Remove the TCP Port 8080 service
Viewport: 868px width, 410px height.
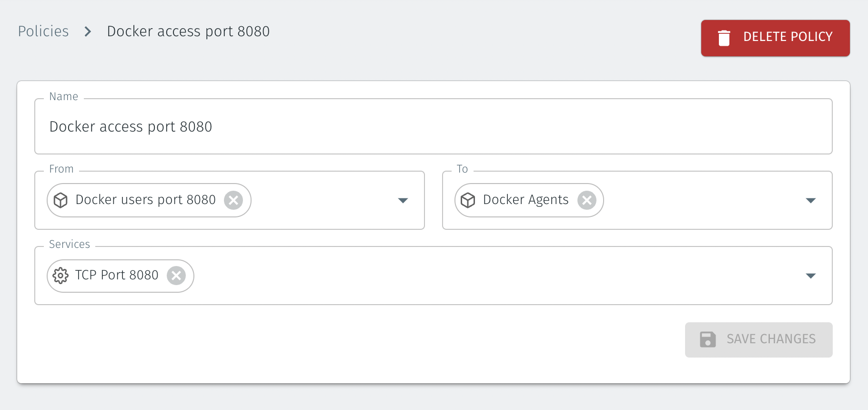tap(177, 276)
